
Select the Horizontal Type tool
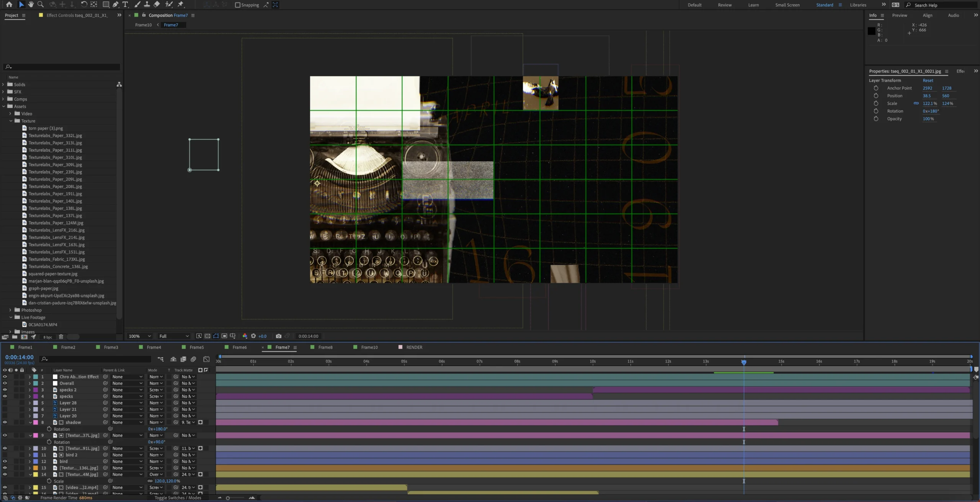point(125,5)
